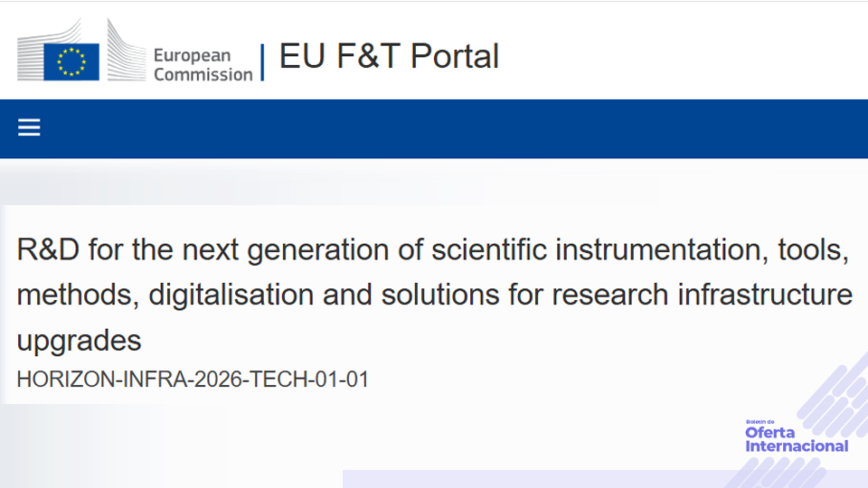Click 'digitalisation' in the topic title
This screenshot has height=488, width=868.
tap(241, 296)
